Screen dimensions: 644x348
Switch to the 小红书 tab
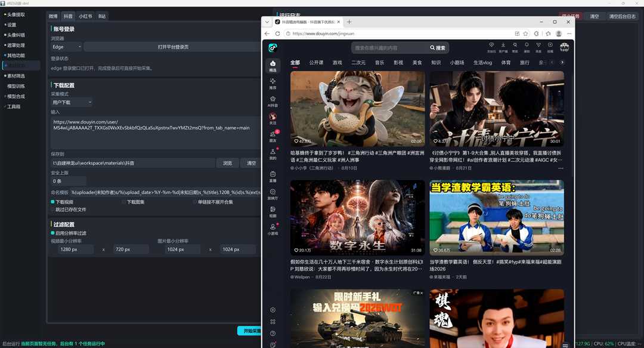coord(85,17)
